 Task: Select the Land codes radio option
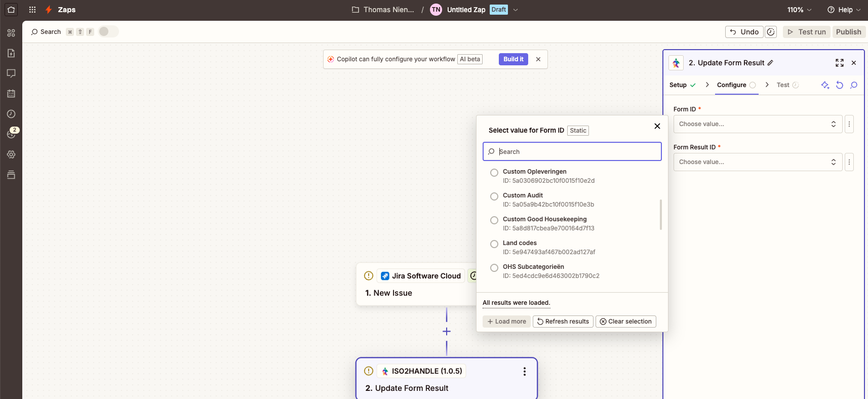(494, 244)
